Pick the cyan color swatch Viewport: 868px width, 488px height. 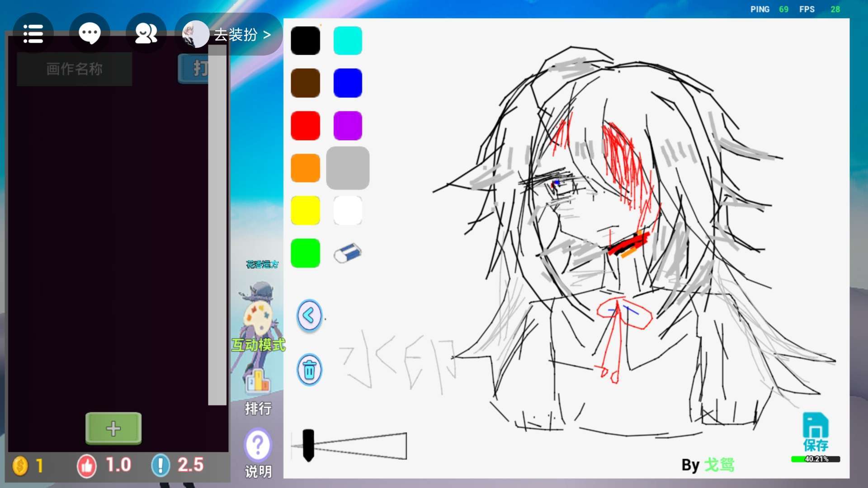(x=347, y=41)
